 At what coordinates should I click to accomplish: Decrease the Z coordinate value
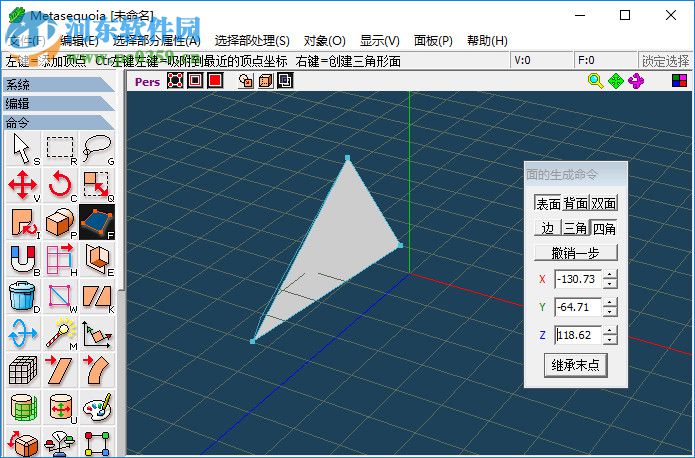[x=610, y=340]
